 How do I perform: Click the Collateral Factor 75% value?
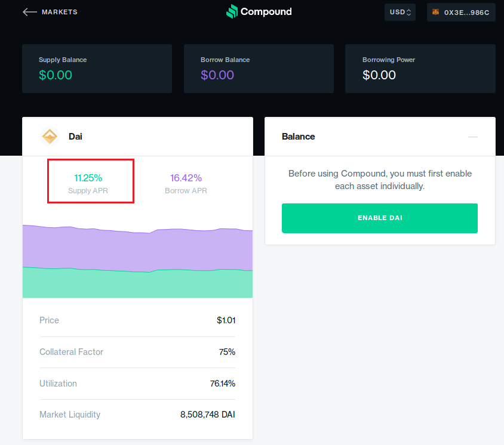228,352
